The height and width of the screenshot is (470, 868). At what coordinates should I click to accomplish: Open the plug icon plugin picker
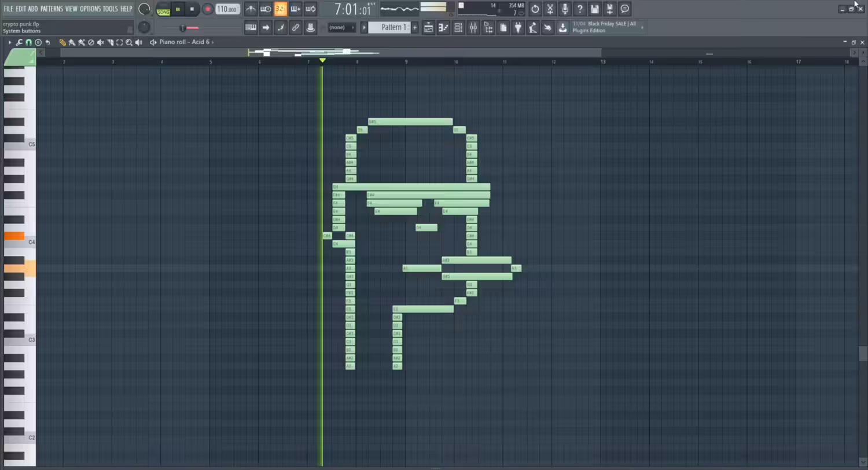(x=518, y=27)
